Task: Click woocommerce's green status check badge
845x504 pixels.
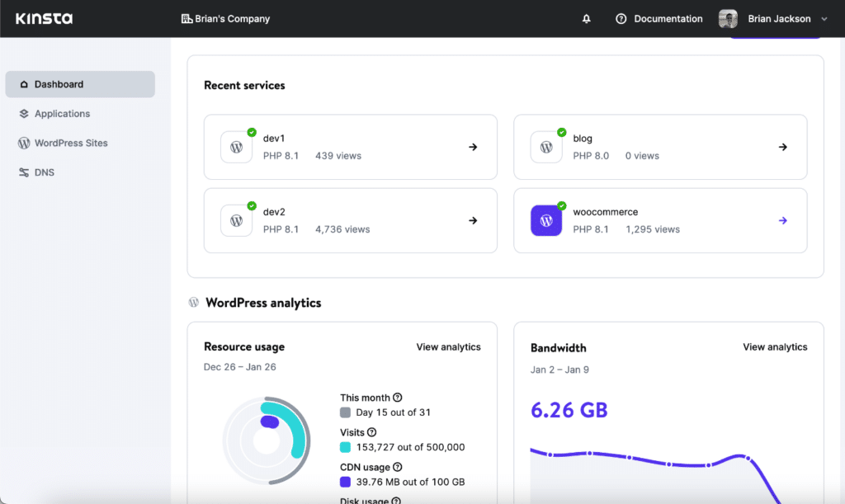Action: 561,205
